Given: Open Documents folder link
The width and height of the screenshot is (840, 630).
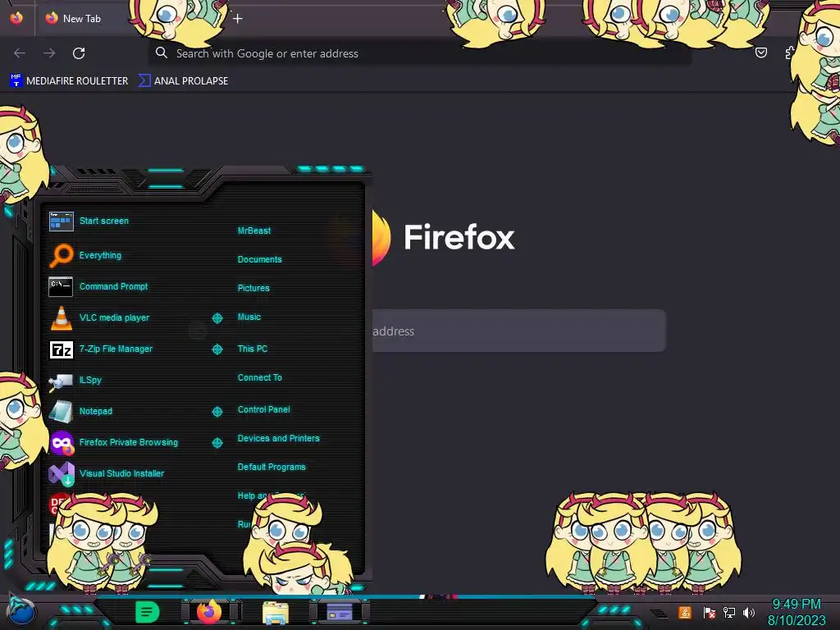Looking at the screenshot, I should coord(259,259).
